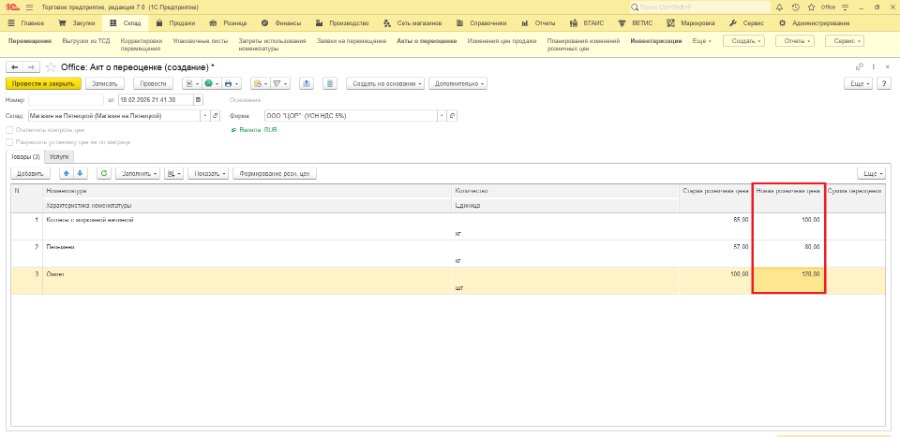
Task: Open favorites star in title bar
Action: click(811, 7)
